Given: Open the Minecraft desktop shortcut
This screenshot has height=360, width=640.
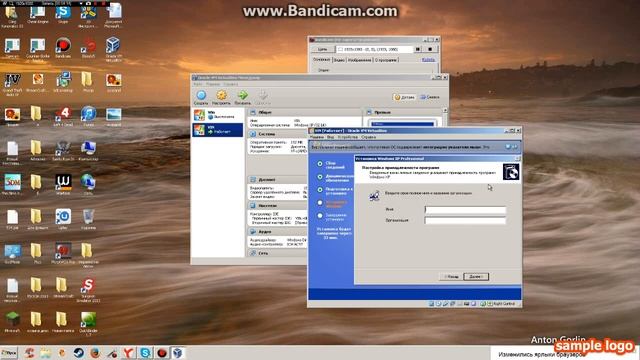Looking at the screenshot, I should [12, 322].
